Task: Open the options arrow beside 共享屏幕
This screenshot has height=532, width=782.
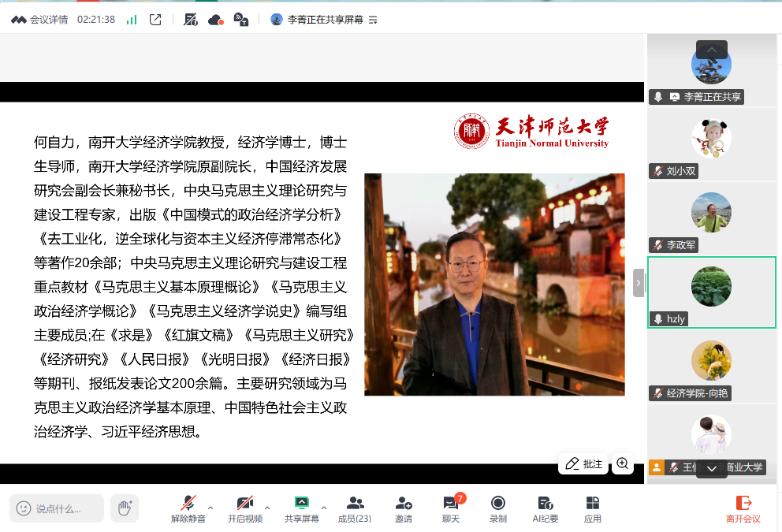Action: coord(324,508)
